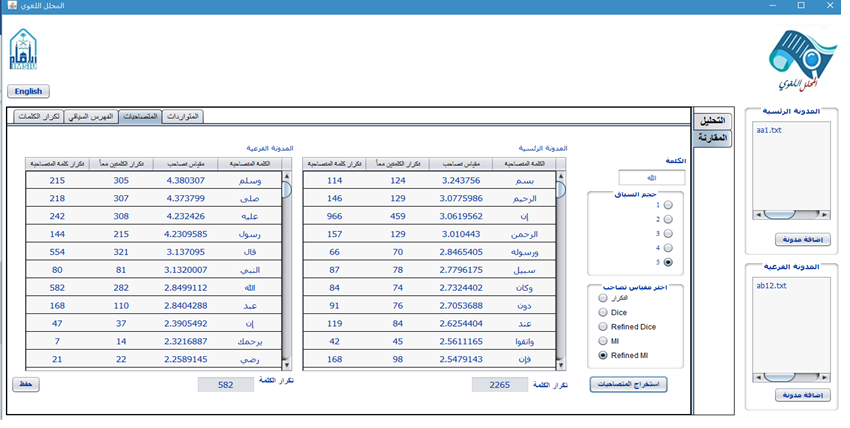Select context size 1 radio button
This screenshot has width=850, height=428.
pyautogui.click(x=668, y=205)
